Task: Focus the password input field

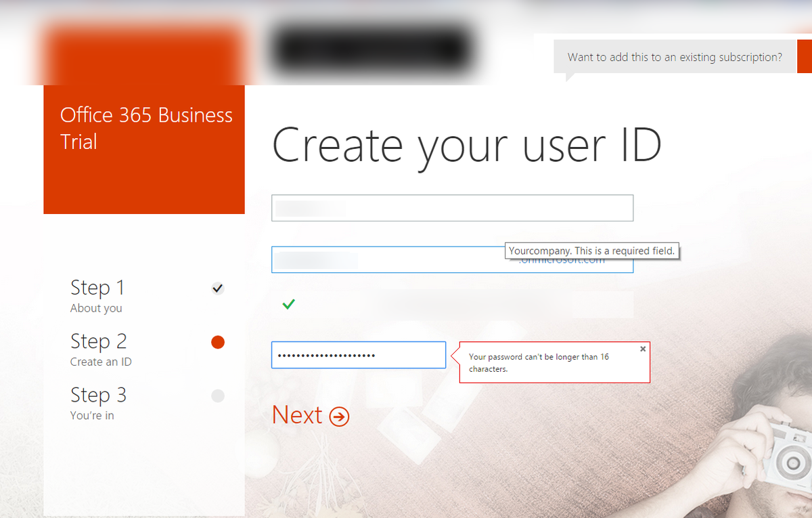Action: pyautogui.click(x=359, y=355)
